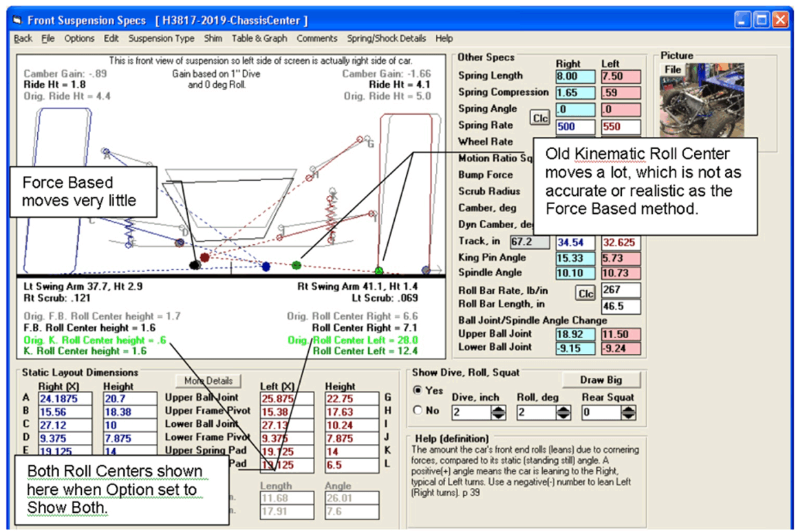Open the Edit menu
Screen dimensions: 798x532
point(111,38)
